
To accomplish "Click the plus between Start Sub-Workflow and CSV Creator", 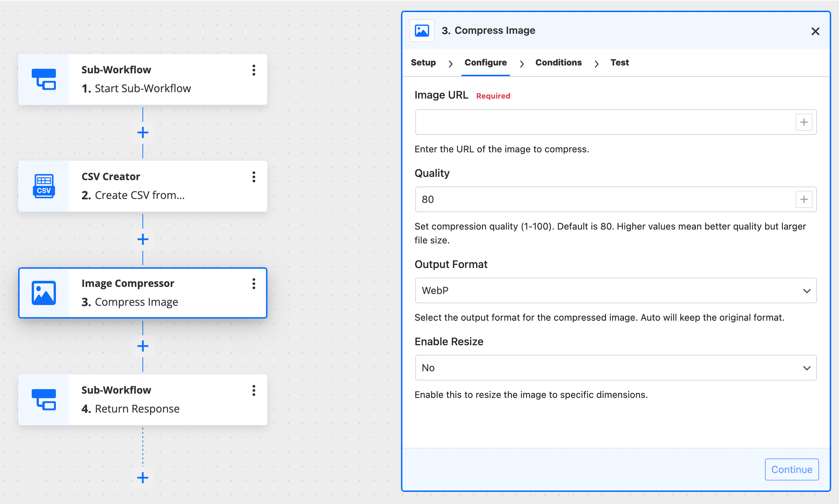I will point(142,132).
